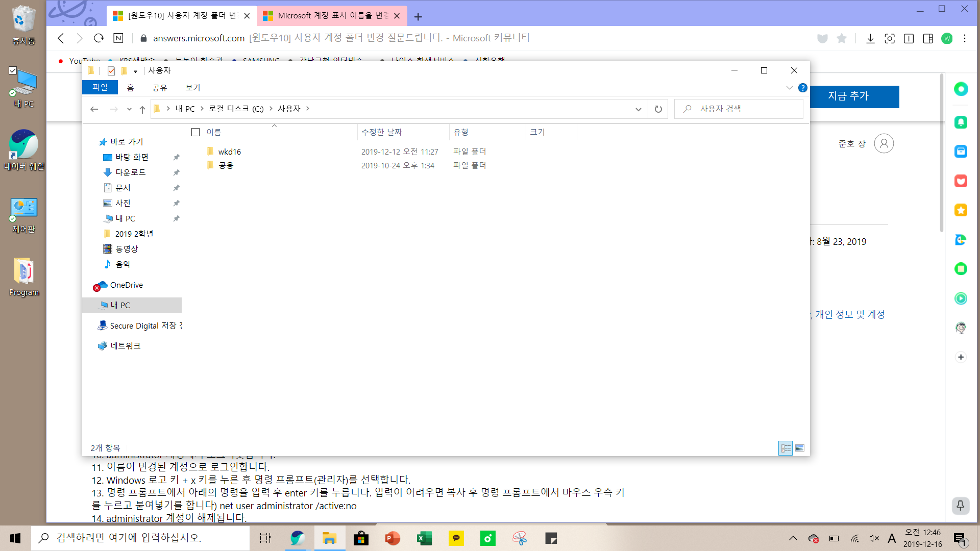Viewport: 980px width, 551px height.
Task: Open KakaoTalk from the taskbar
Action: (x=456, y=538)
